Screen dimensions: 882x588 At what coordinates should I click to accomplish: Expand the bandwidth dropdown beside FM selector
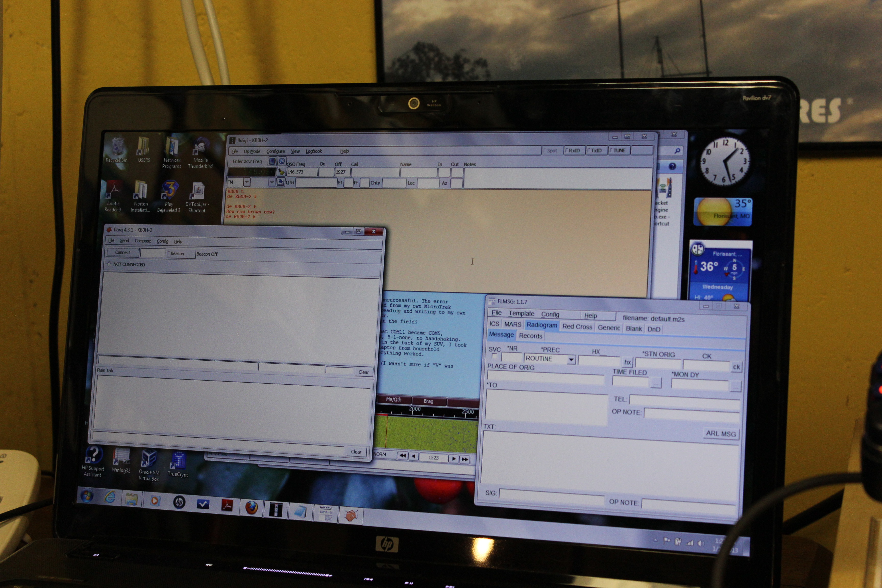point(272,183)
